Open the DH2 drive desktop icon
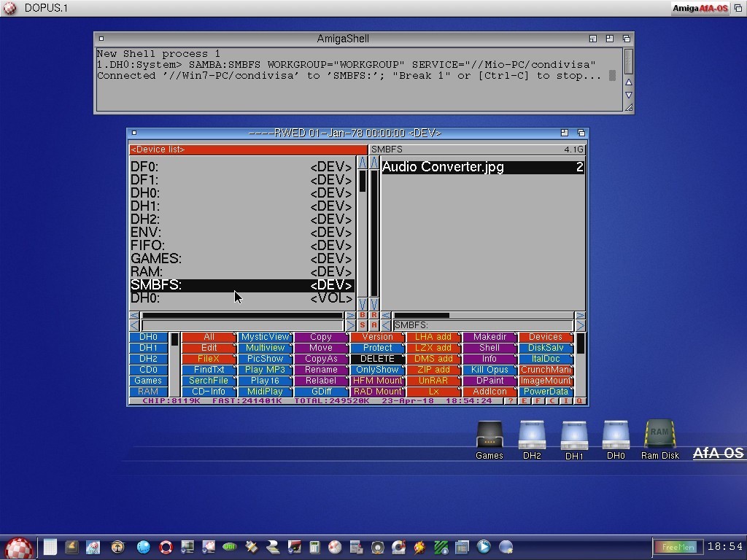The image size is (747, 560). [x=532, y=436]
